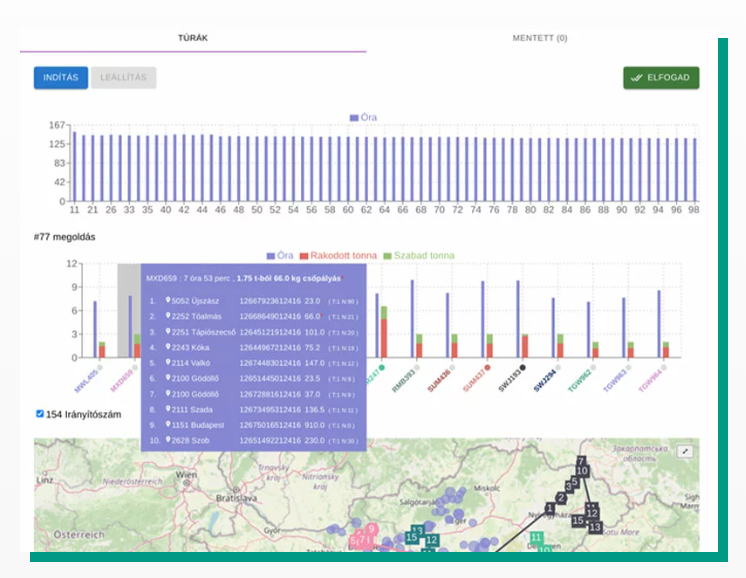Click the location pin beside 2243 Kóka
746x578 pixels.
168,347
